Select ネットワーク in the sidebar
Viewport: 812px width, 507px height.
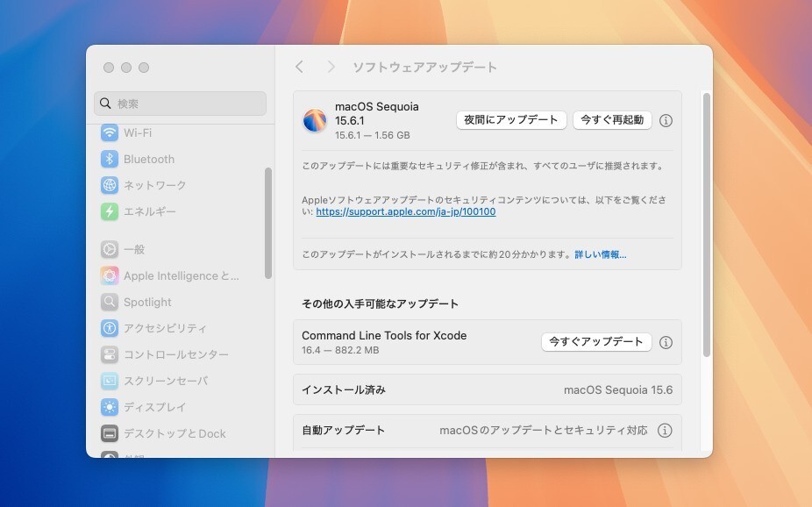click(155, 185)
